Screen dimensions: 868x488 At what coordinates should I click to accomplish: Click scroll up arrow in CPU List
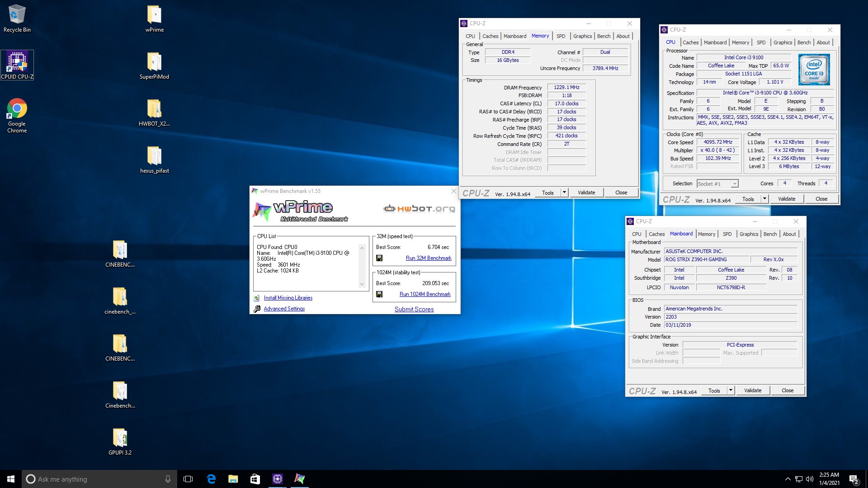coord(362,248)
